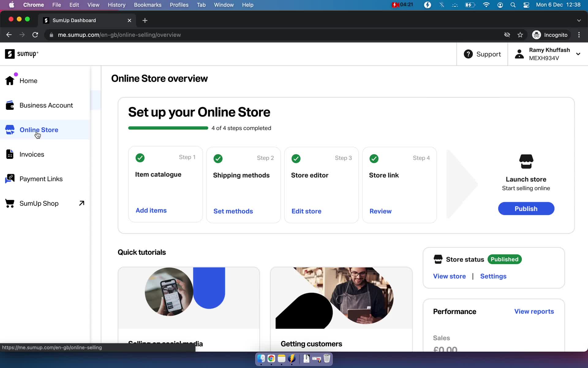
Task: Open Support help icon
Action: point(468,54)
